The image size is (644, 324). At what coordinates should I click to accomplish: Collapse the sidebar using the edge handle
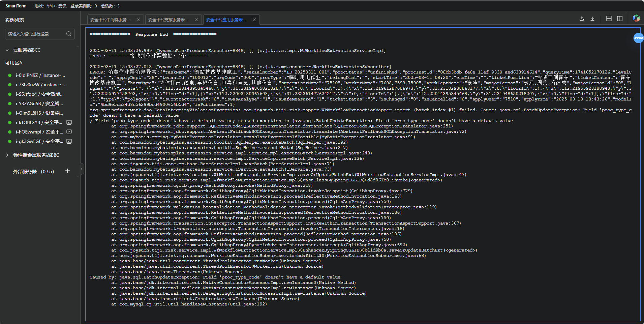click(82, 169)
